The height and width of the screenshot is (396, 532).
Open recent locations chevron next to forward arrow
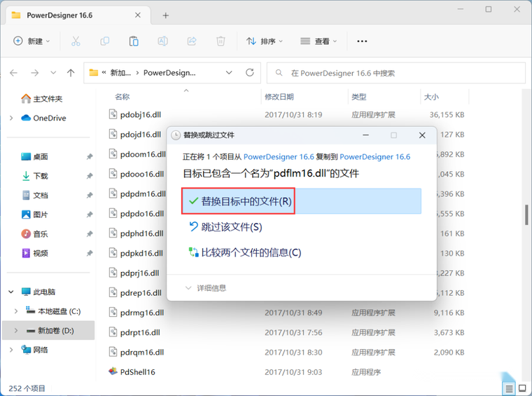pos(53,73)
